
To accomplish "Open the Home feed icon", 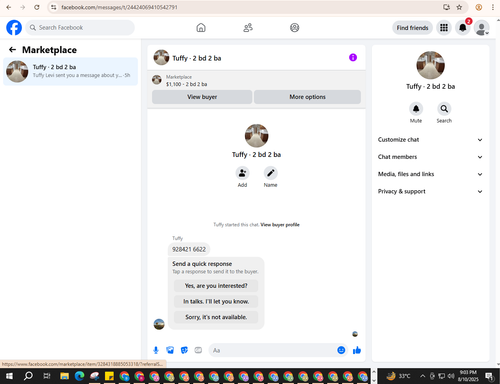I will pyautogui.click(x=201, y=27).
